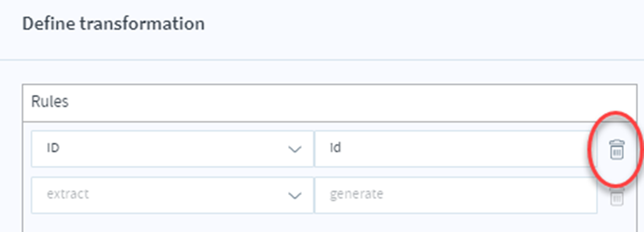
Task: Place cursor after Id text in field
Action: pos(342,149)
